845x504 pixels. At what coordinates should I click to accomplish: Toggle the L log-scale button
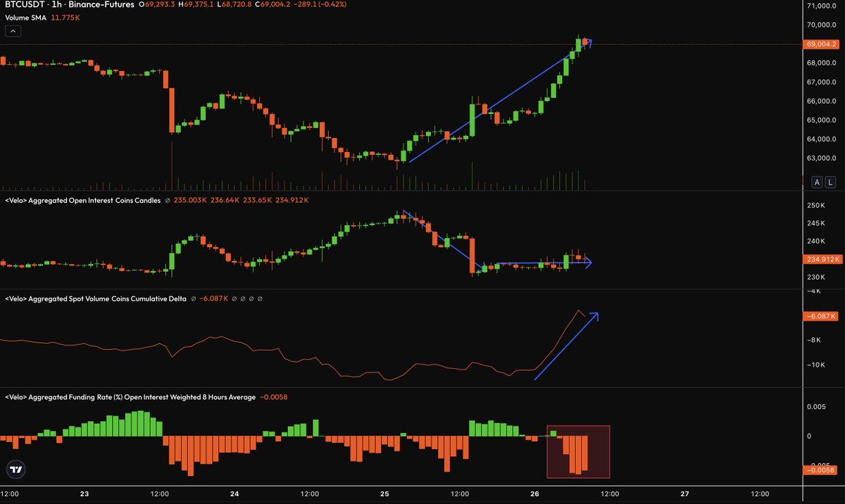click(830, 182)
